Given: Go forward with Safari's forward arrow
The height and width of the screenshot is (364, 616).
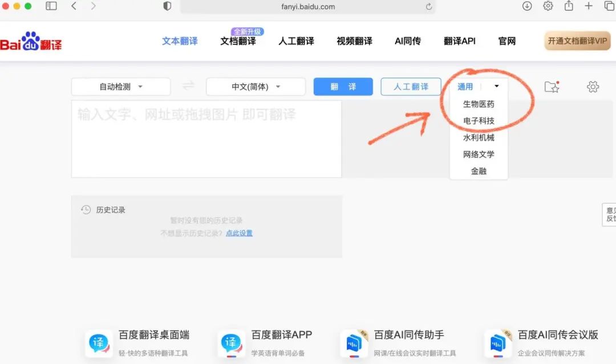Looking at the screenshot, I should pyautogui.click(x=93, y=6).
